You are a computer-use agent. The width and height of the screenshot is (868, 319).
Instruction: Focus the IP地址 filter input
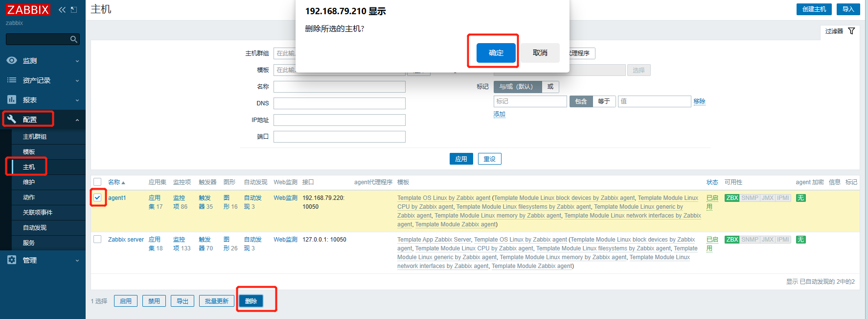(340, 120)
